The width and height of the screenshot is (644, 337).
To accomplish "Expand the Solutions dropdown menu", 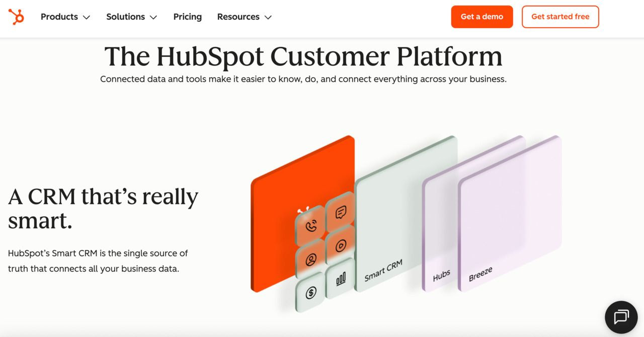I will click(131, 17).
